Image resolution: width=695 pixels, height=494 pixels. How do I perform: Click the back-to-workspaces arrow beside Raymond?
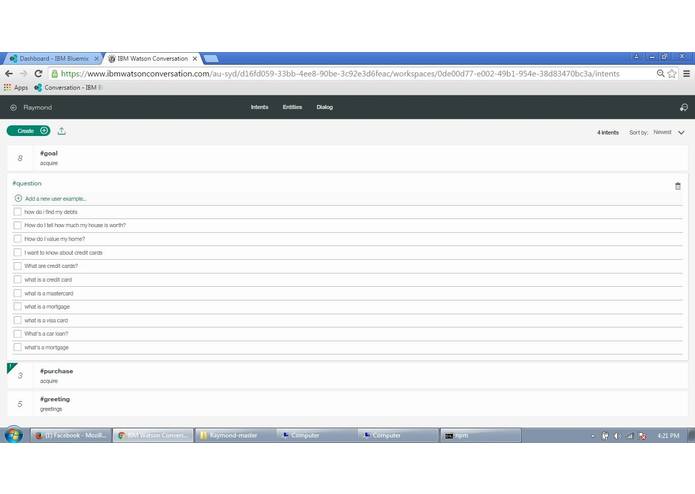[x=13, y=108]
